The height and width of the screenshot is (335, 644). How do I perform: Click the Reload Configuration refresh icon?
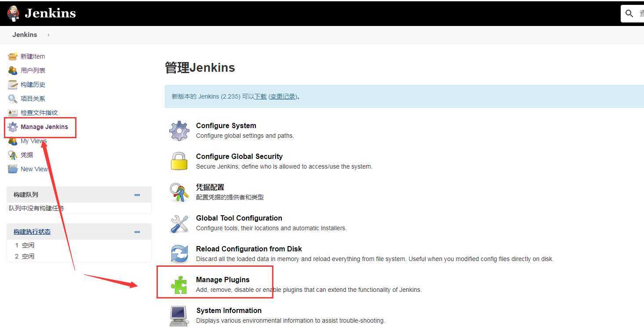[179, 254]
